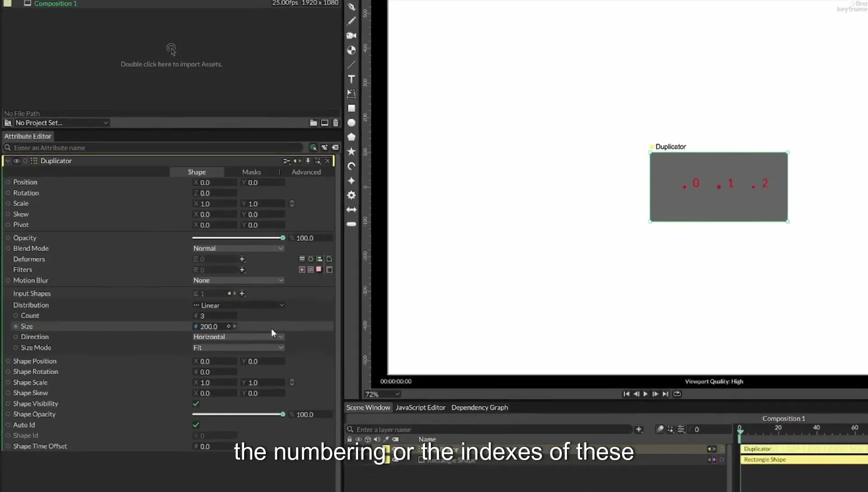Add a Filter with plus button
The height and width of the screenshot is (492, 868).
pos(242,270)
